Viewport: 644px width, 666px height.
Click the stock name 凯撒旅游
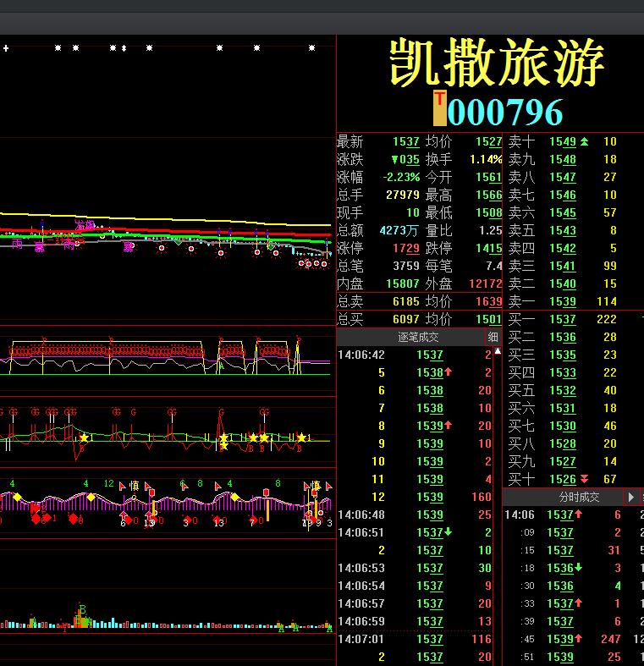pos(497,63)
